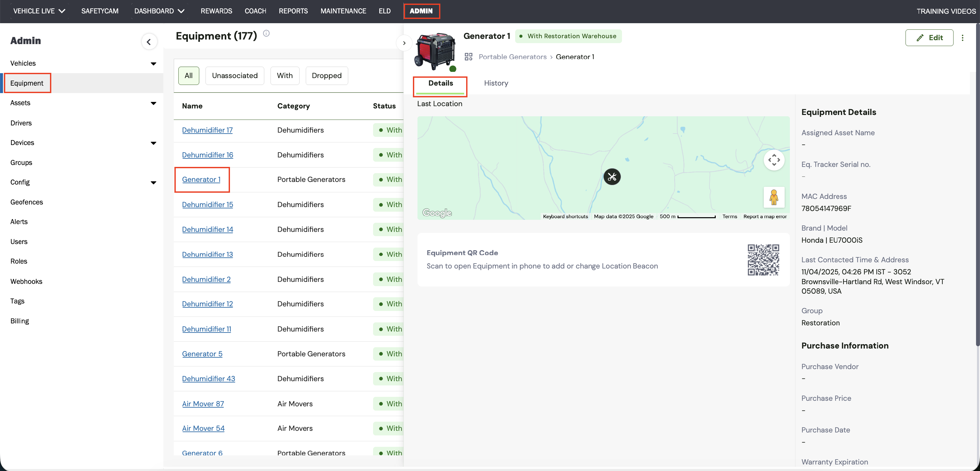This screenshot has width=980, height=471.
Task: Filter equipment by With status
Action: coord(285,76)
